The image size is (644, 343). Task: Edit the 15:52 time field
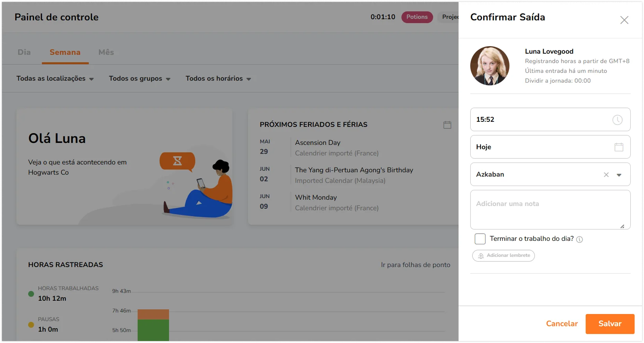click(x=550, y=119)
